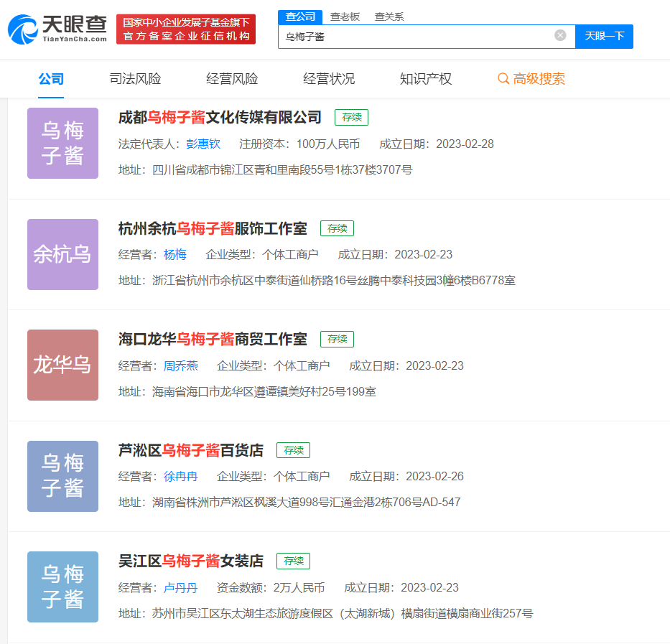Switch to the 查关系 search tab
Screen dimensions: 670x644
tap(389, 17)
